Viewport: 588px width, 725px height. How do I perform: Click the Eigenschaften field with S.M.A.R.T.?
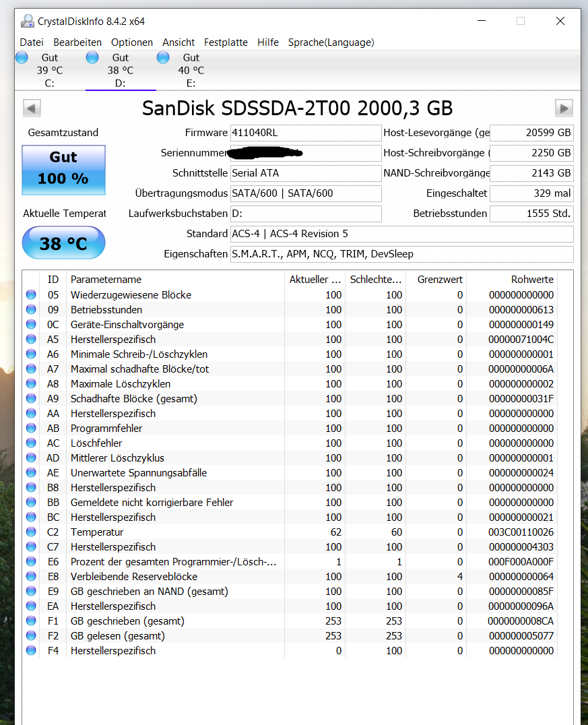pyautogui.click(x=401, y=254)
